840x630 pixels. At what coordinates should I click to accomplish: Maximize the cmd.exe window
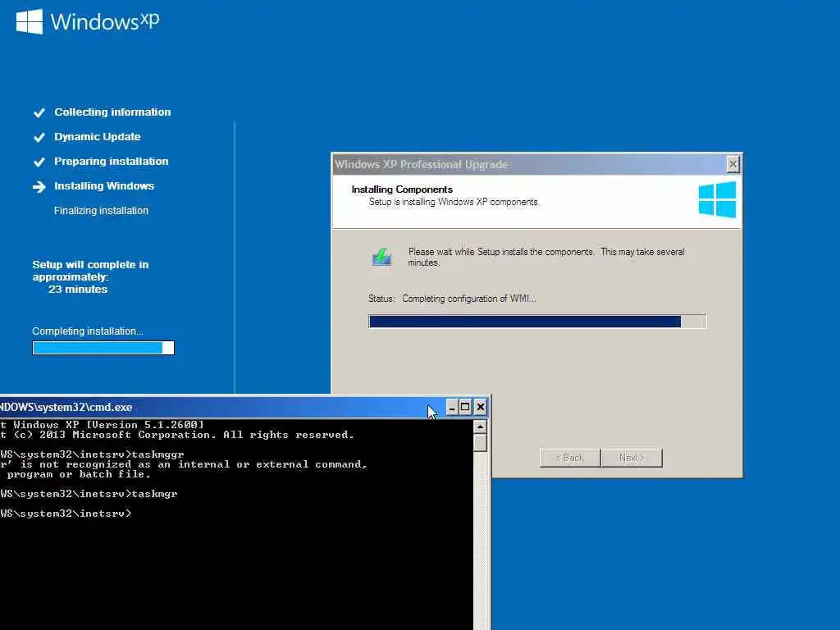coord(465,407)
